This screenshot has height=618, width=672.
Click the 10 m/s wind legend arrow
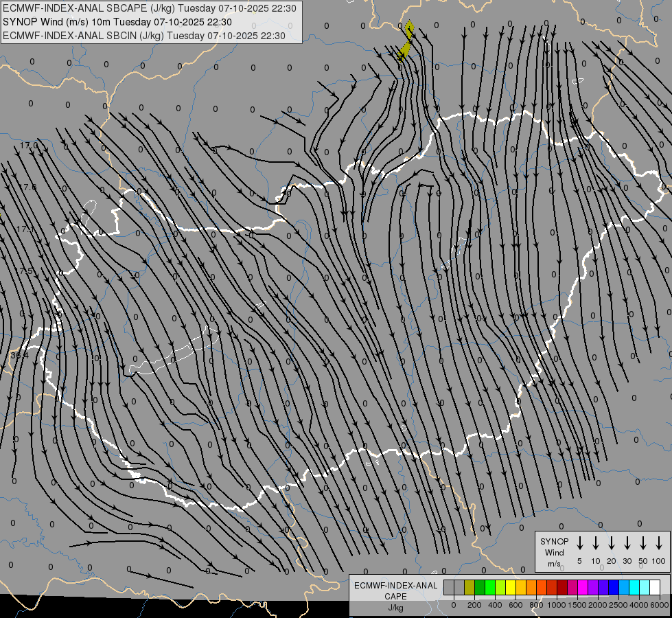pyautogui.click(x=596, y=543)
